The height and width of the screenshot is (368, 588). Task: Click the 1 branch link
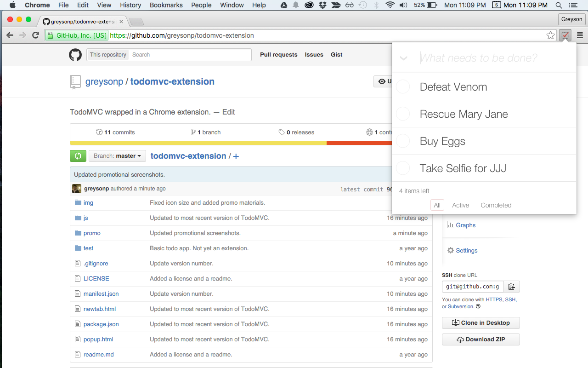pos(206,132)
